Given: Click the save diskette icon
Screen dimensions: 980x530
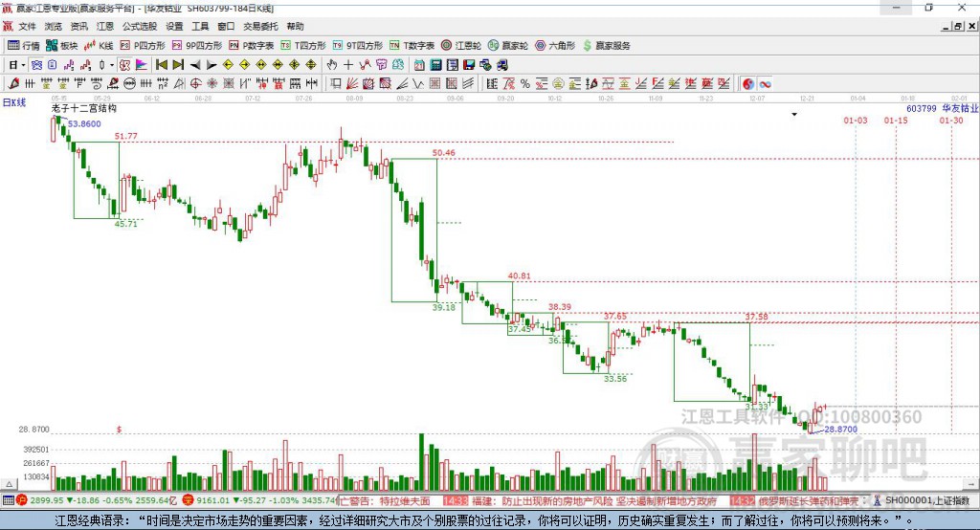Looking at the screenshot, I should pos(469,65).
